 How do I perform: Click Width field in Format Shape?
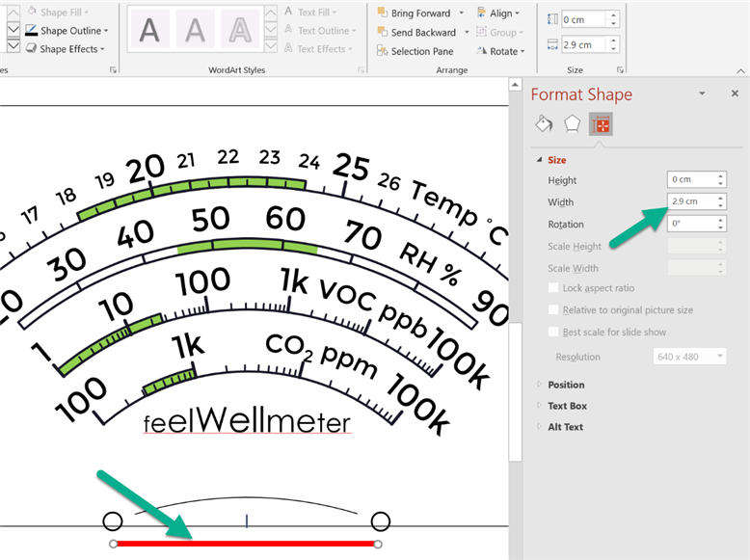coord(691,201)
